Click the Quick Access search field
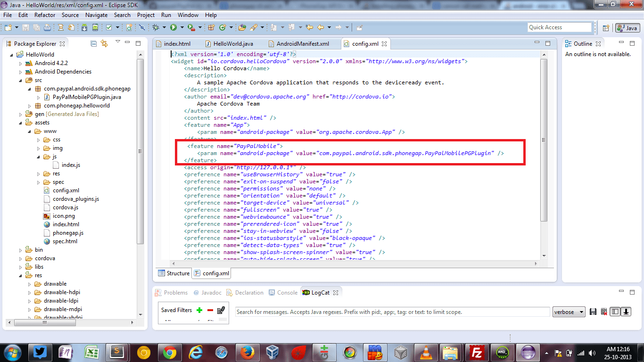The width and height of the screenshot is (644, 362). (x=559, y=27)
